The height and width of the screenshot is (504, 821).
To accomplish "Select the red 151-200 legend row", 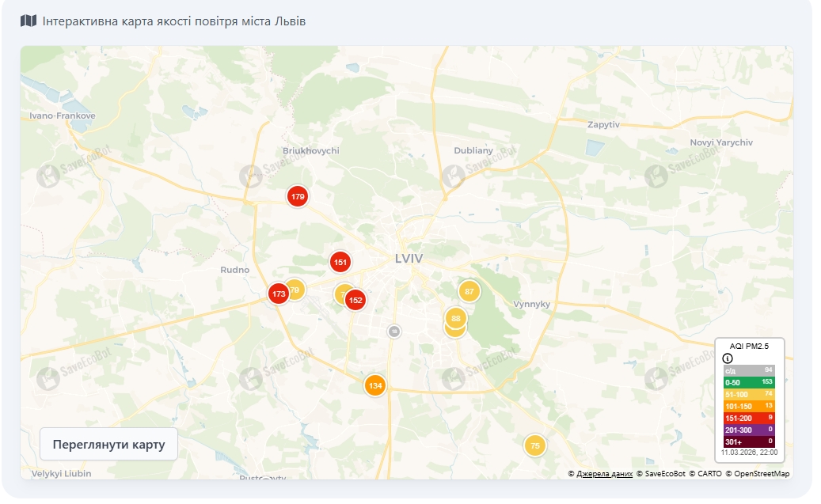I will point(749,418).
